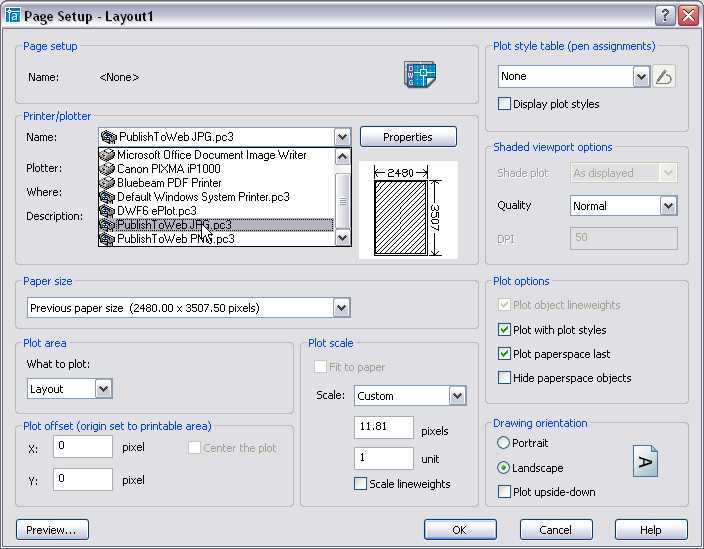Viewport: 704px width, 549px height.
Task: Open the plot style table None dropdown
Action: coord(641,77)
